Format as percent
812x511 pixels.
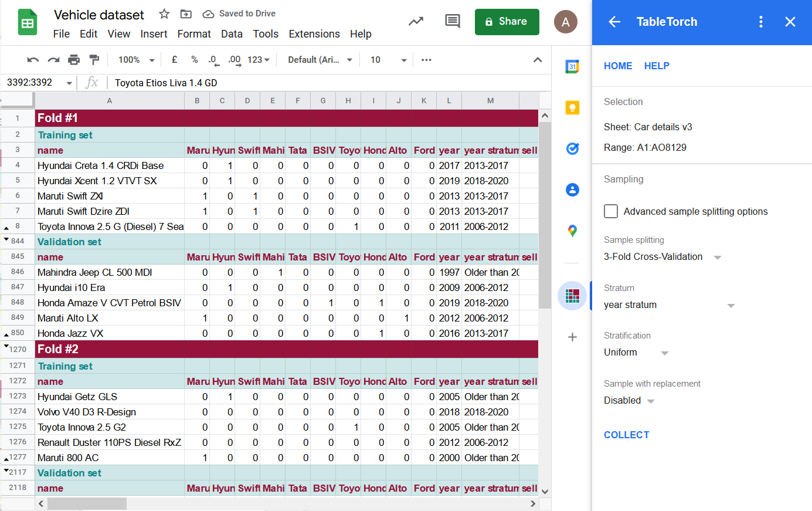195,60
